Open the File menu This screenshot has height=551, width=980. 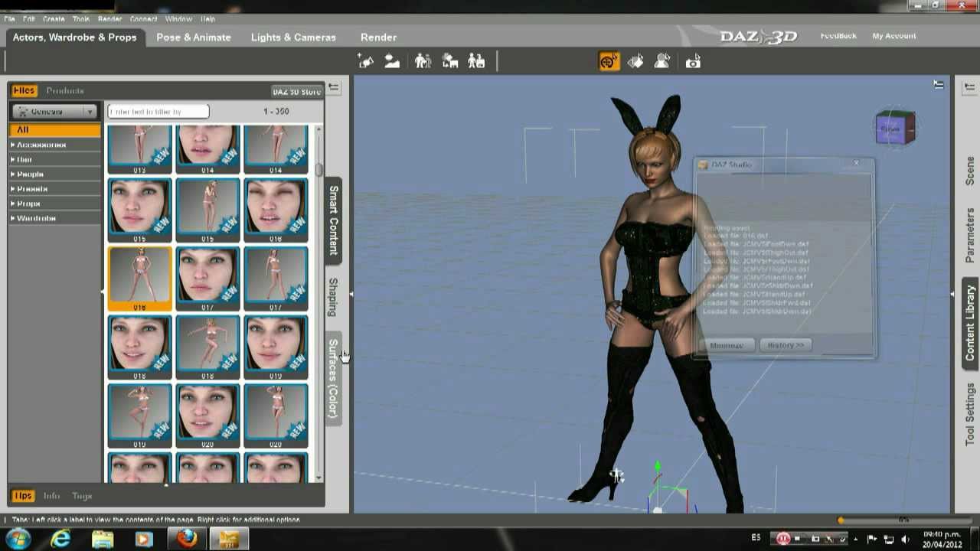9,18
